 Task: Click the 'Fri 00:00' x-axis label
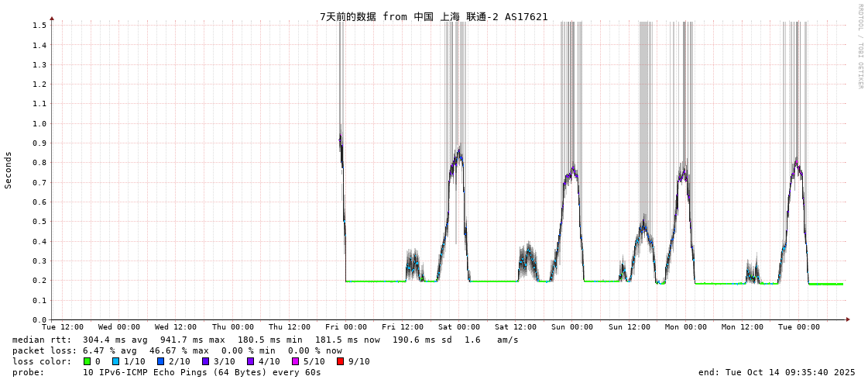coord(346,327)
